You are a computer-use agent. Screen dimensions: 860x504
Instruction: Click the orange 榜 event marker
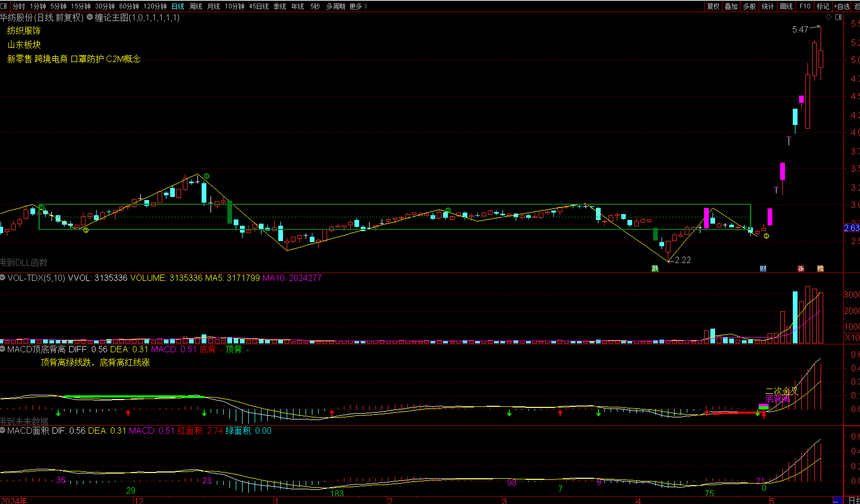[820, 268]
